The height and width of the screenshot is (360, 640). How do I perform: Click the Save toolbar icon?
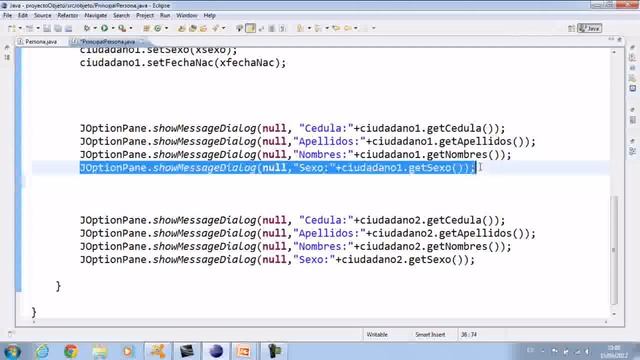pos(47,28)
